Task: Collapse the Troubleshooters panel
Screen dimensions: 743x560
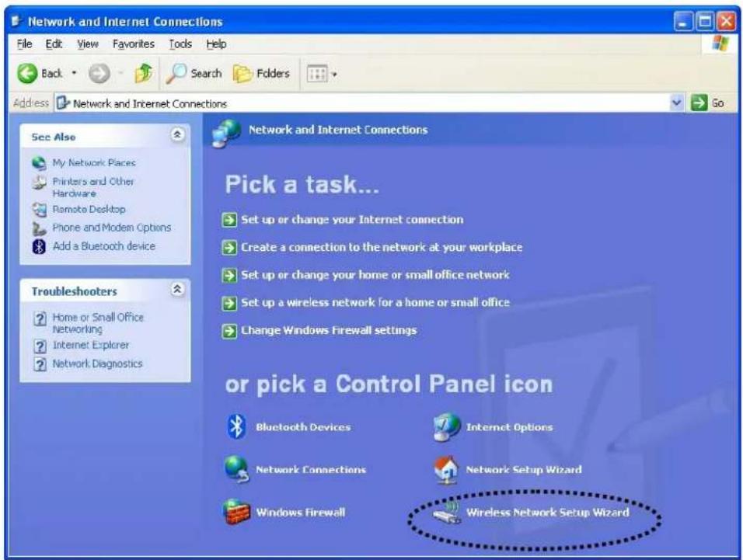Action: click(x=177, y=289)
